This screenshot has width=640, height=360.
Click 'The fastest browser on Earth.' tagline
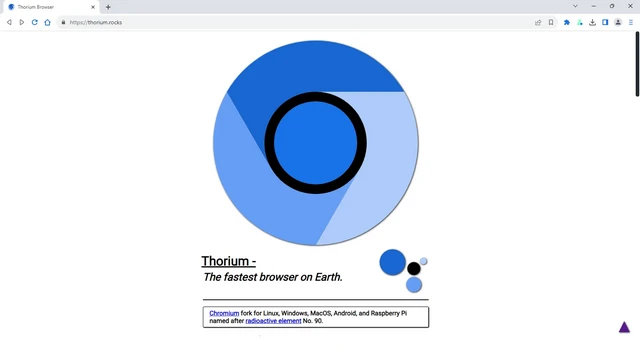pos(273,277)
